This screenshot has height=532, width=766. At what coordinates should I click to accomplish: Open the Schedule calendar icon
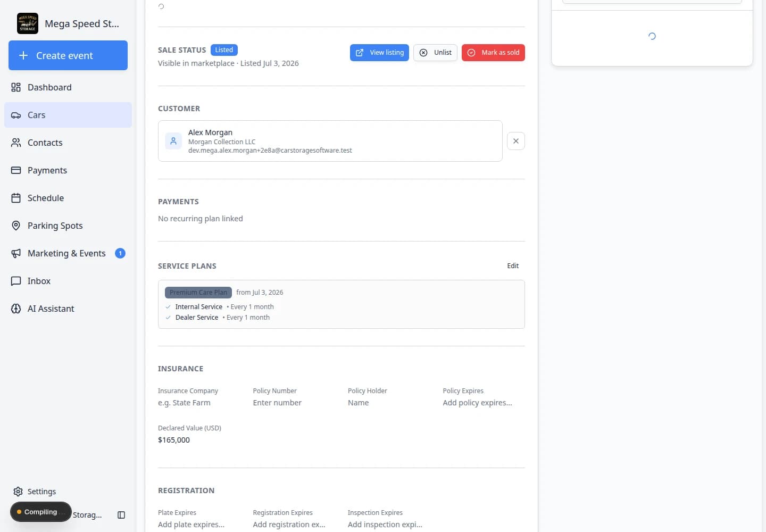pos(16,198)
